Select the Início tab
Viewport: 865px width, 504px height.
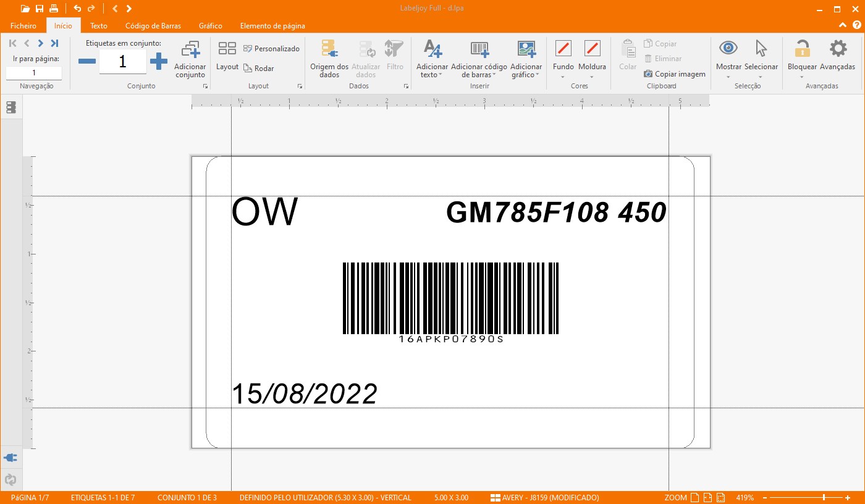point(63,26)
